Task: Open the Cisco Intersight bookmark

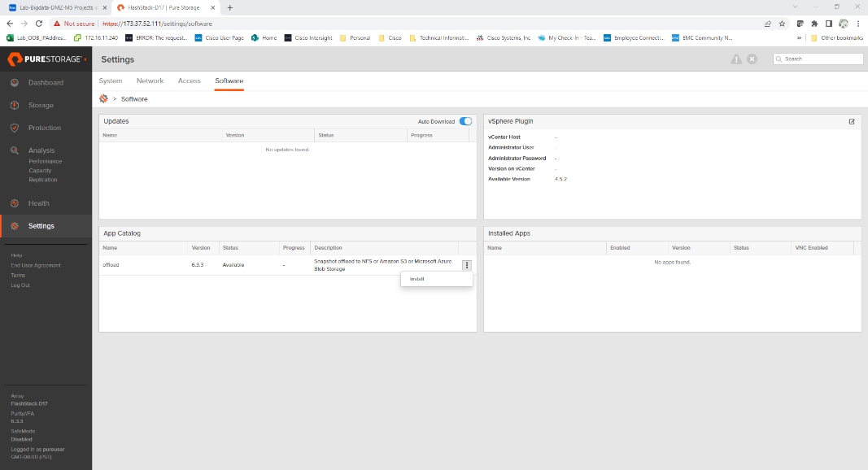Action: [x=308, y=38]
